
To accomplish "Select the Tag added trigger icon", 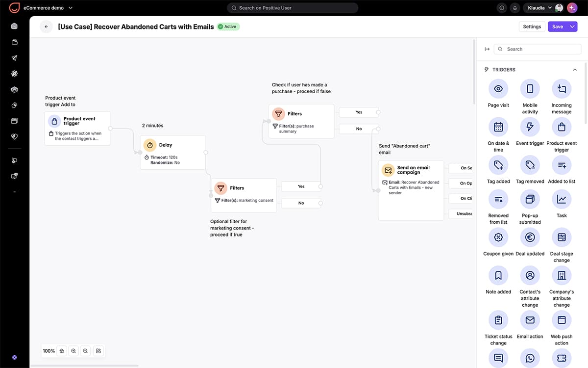I will [498, 165].
